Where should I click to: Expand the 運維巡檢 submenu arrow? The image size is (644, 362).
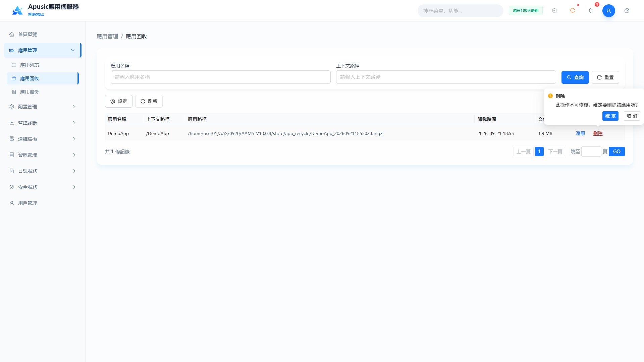click(x=74, y=139)
